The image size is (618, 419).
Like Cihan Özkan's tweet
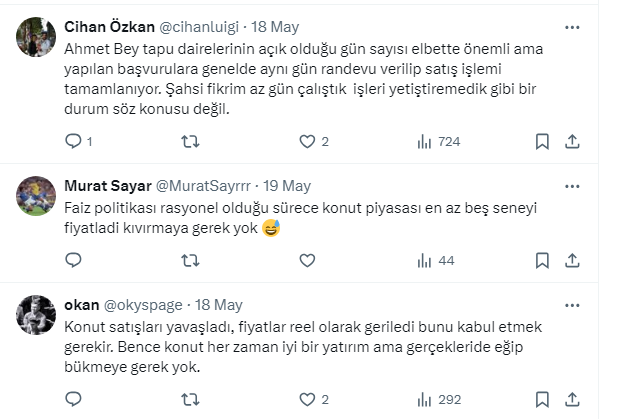click(307, 142)
